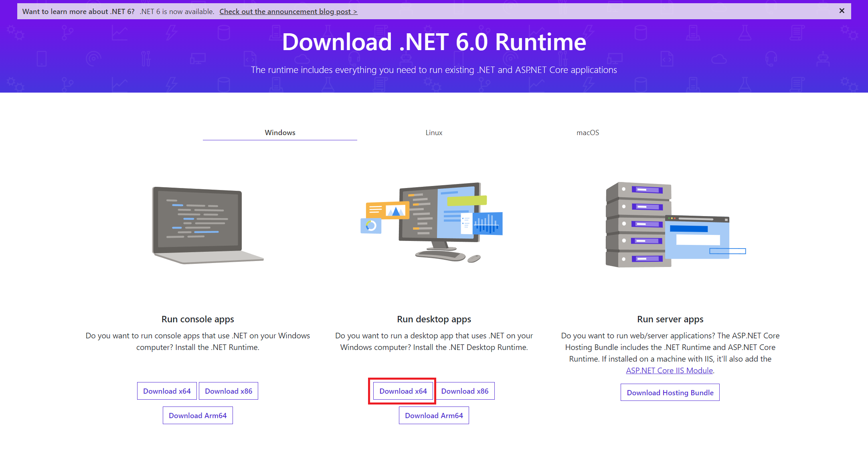
Task: Click the laptop console apps illustration
Action: (207, 225)
